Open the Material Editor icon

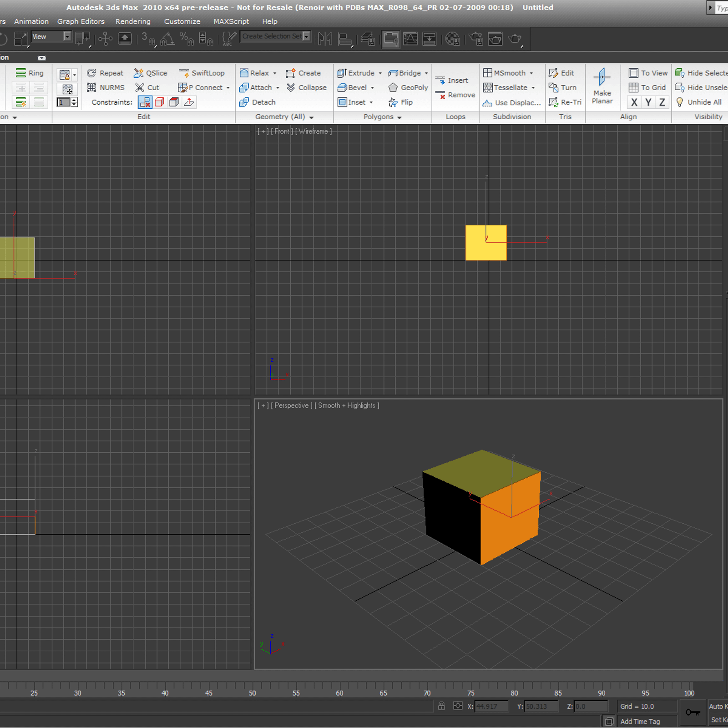pos(452,39)
